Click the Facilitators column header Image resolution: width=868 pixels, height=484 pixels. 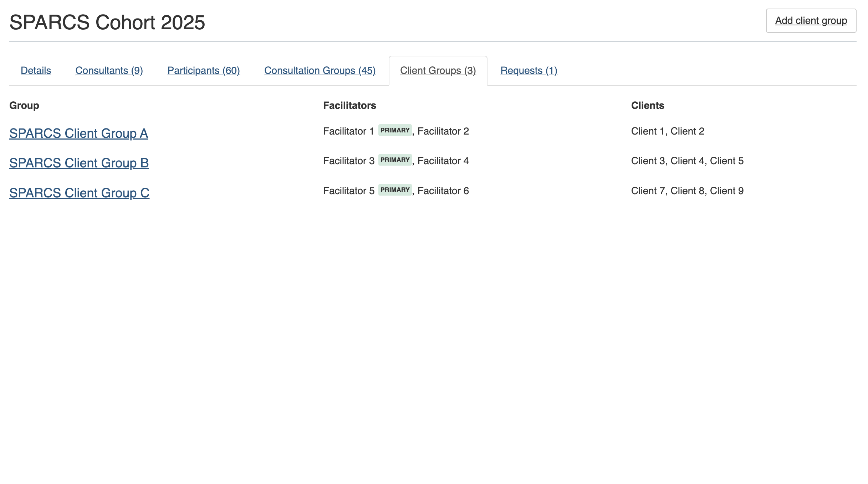coord(349,106)
